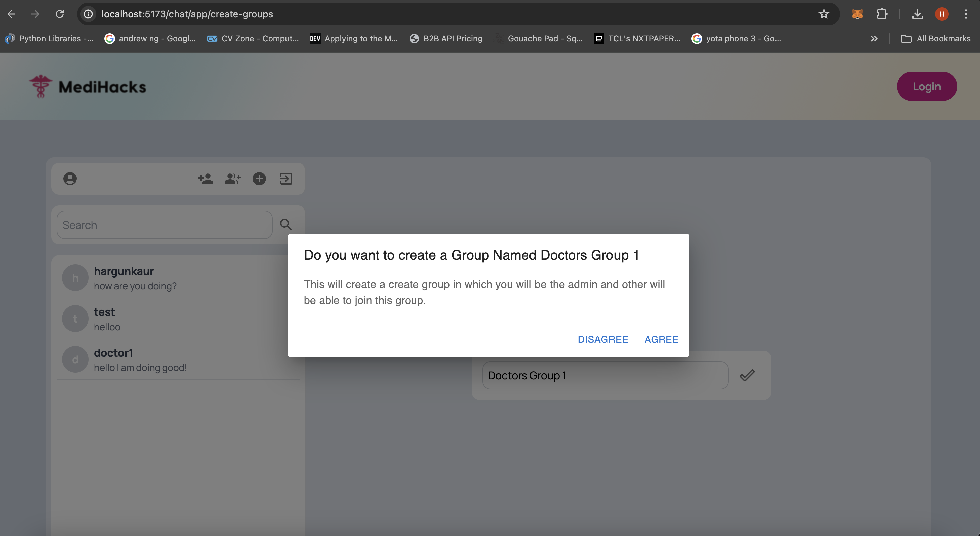Screen dimensions: 980x536
Task: Open the chat with test
Action: coord(171,319)
